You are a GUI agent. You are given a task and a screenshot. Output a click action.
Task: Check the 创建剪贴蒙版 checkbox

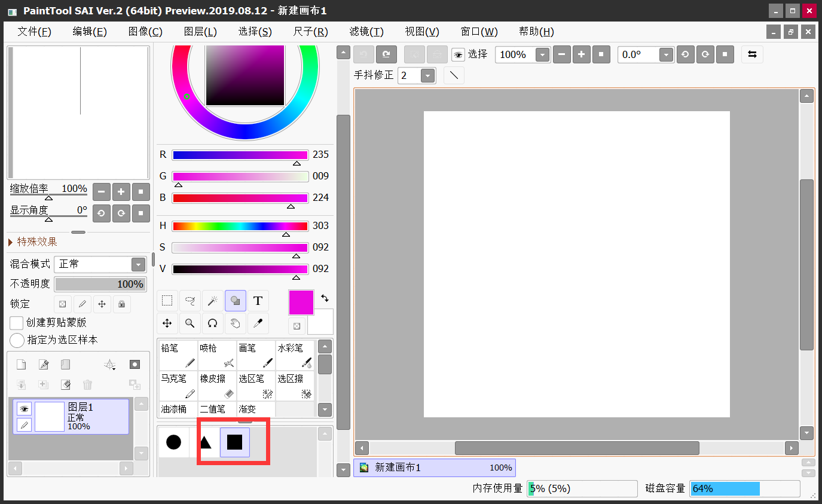(17, 323)
